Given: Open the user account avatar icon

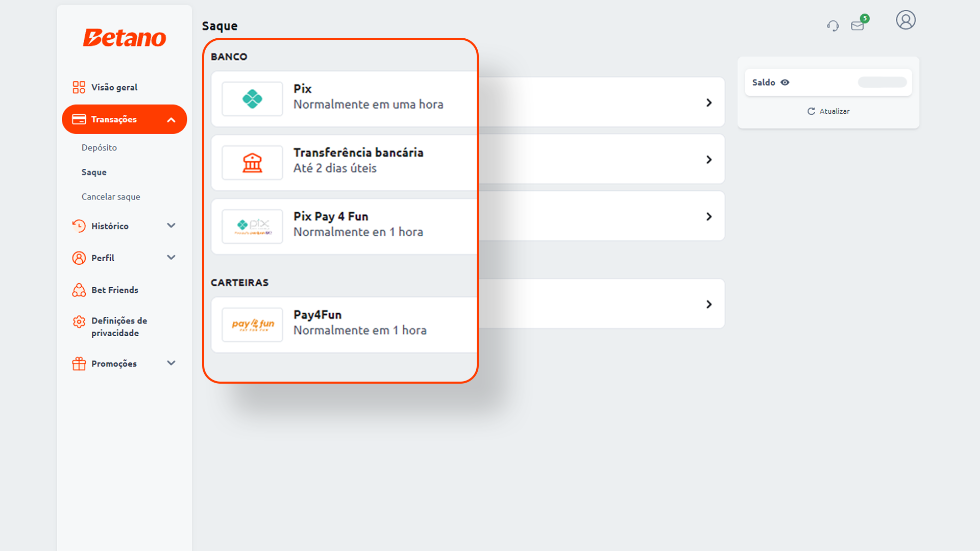Looking at the screenshot, I should click(x=905, y=20).
